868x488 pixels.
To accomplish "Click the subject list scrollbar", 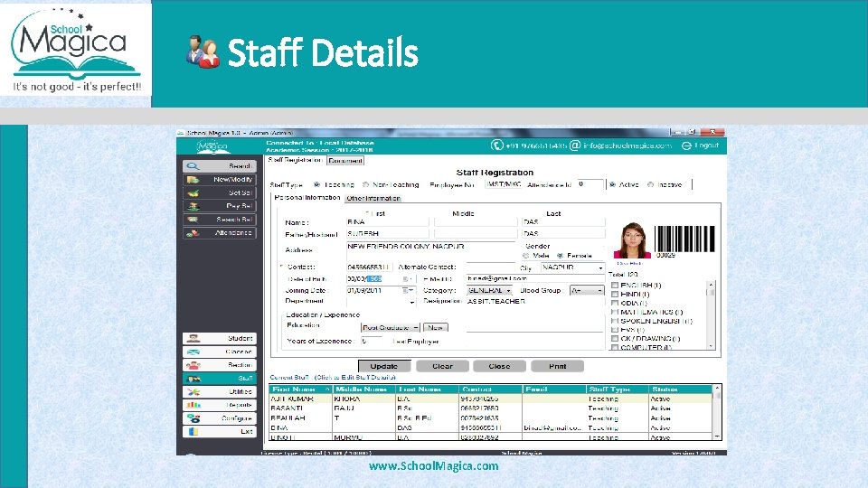I will (x=712, y=315).
